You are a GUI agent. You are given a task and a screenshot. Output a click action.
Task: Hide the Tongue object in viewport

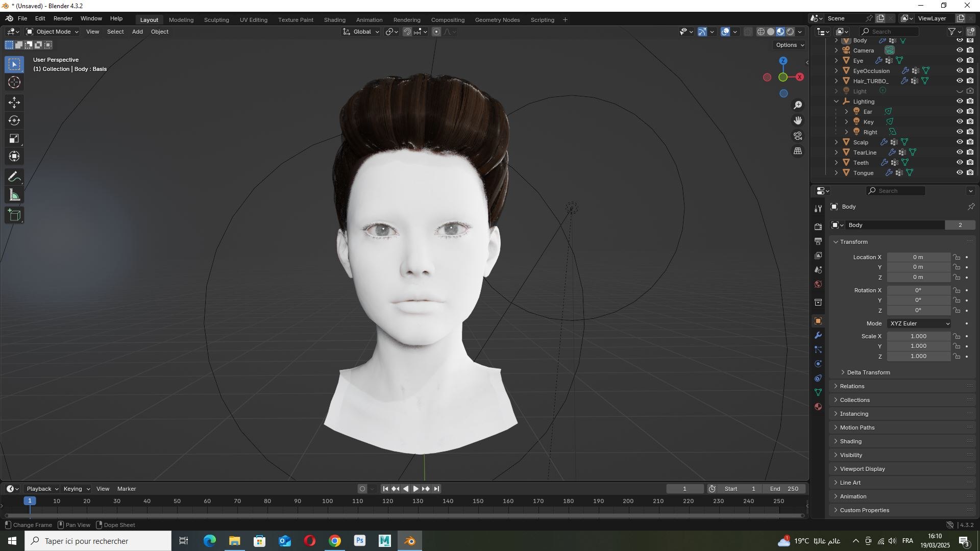point(960,172)
